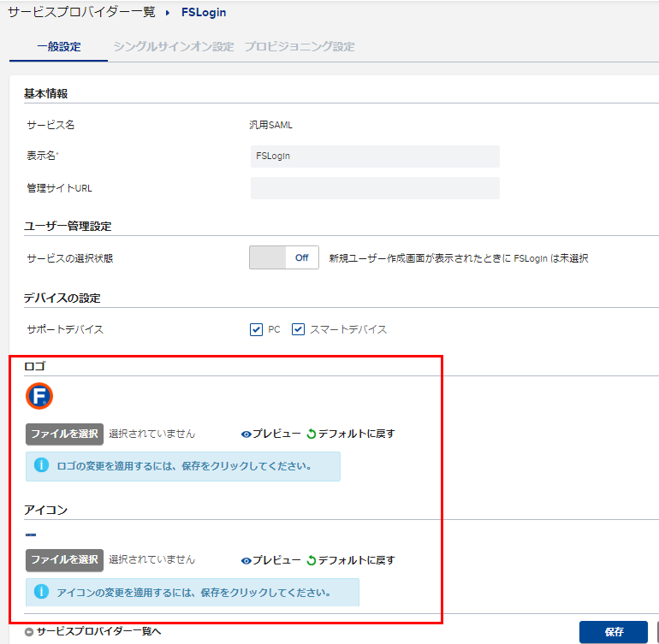Click プレビュー eye icon in アイコン section
Viewport: 659px width, 644px height.
coord(246,561)
